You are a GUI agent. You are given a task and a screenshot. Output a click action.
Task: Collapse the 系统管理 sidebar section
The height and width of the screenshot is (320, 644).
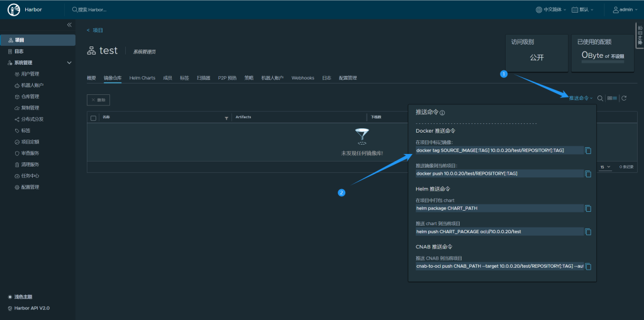(69, 63)
